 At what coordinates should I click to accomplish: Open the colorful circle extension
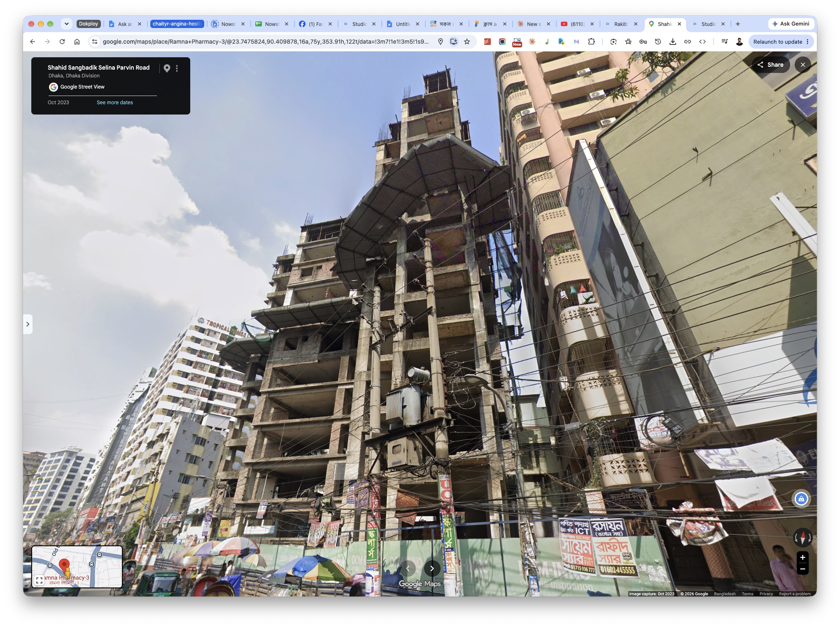point(502,42)
